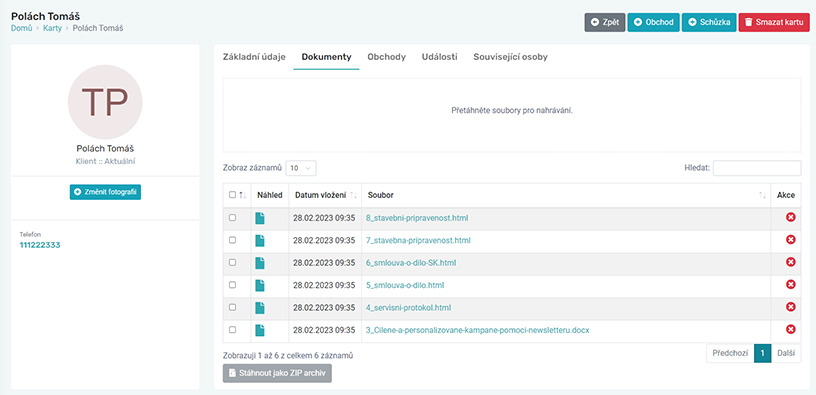Image resolution: width=816 pixels, height=395 pixels.
Task: Click the file upload drop zone
Action: point(512,115)
